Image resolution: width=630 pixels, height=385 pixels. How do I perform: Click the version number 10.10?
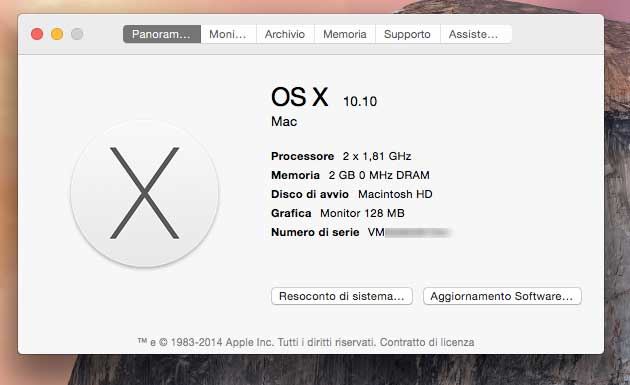360,101
